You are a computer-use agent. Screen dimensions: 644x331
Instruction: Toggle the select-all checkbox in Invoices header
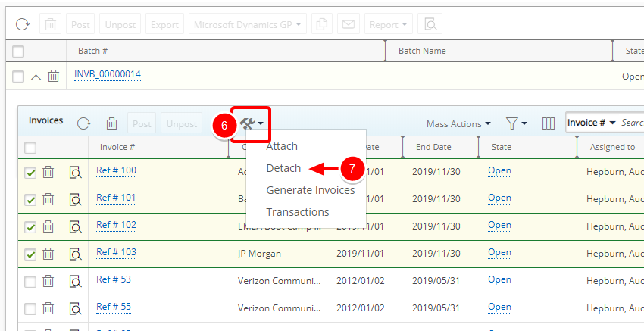pyautogui.click(x=30, y=148)
